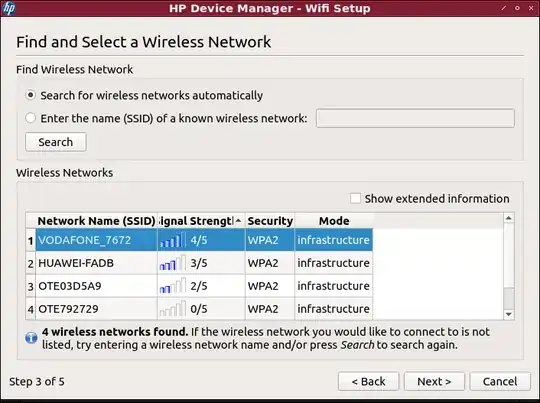Select the OTE03D5A9 network
Screen dimensions: 540x403
96,286
